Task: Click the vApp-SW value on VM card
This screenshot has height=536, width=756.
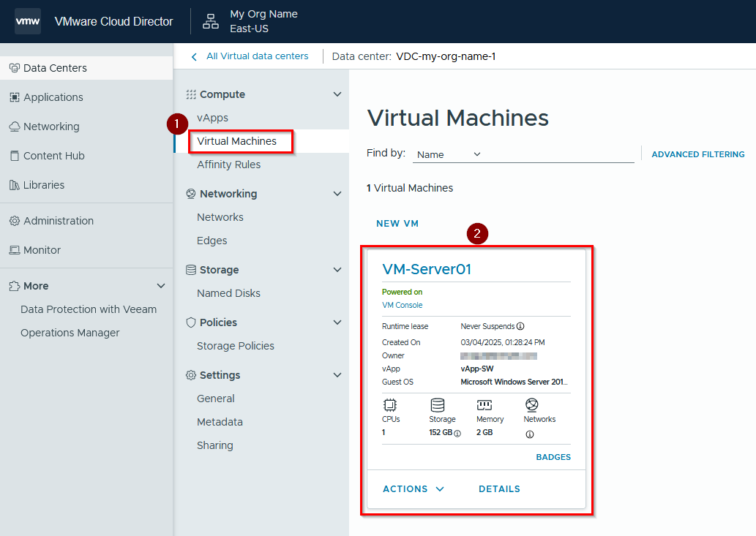Action: tap(477, 369)
